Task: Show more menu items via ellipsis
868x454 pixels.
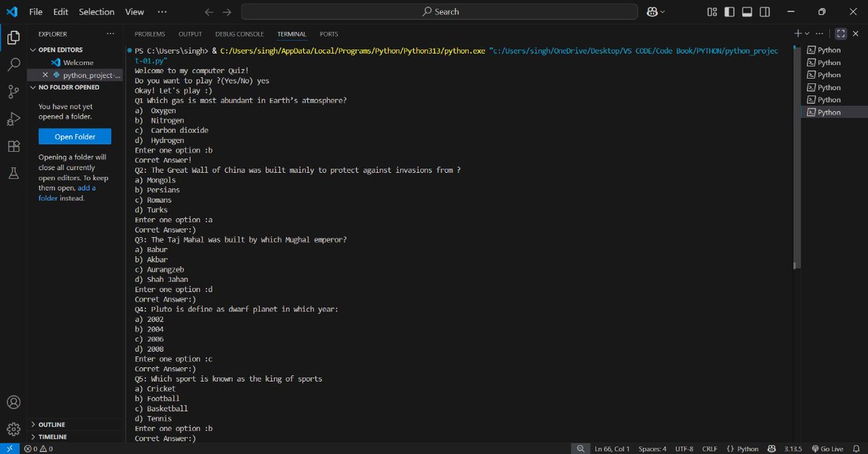Action: 163,12
